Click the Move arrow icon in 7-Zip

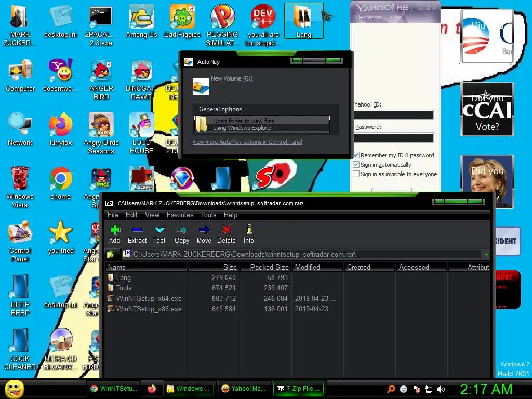[x=204, y=234]
